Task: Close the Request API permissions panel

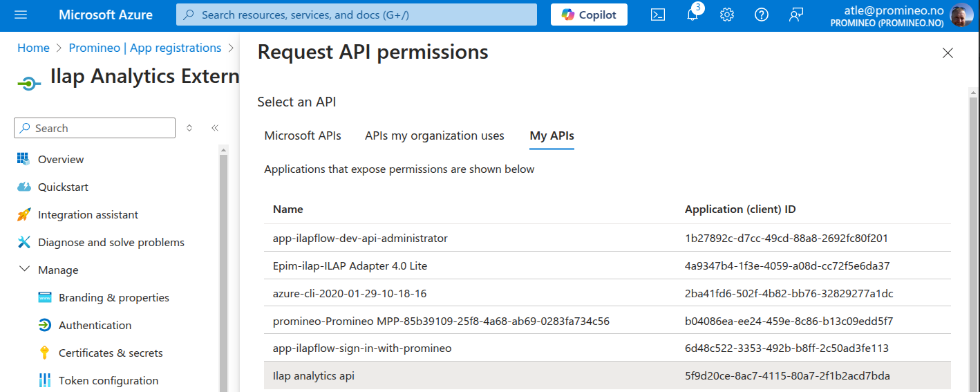Action: pyautogui.click(x=948, y=53)
